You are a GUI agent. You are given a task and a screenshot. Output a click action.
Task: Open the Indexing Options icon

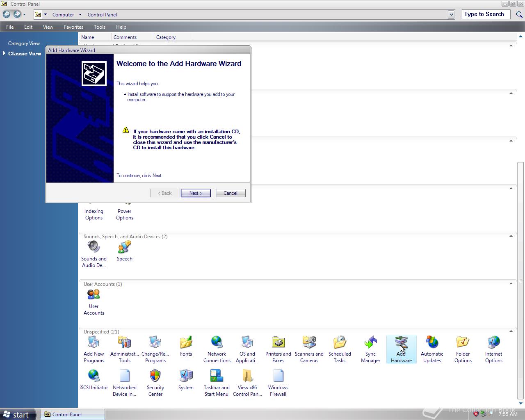[x=94, y=211]
